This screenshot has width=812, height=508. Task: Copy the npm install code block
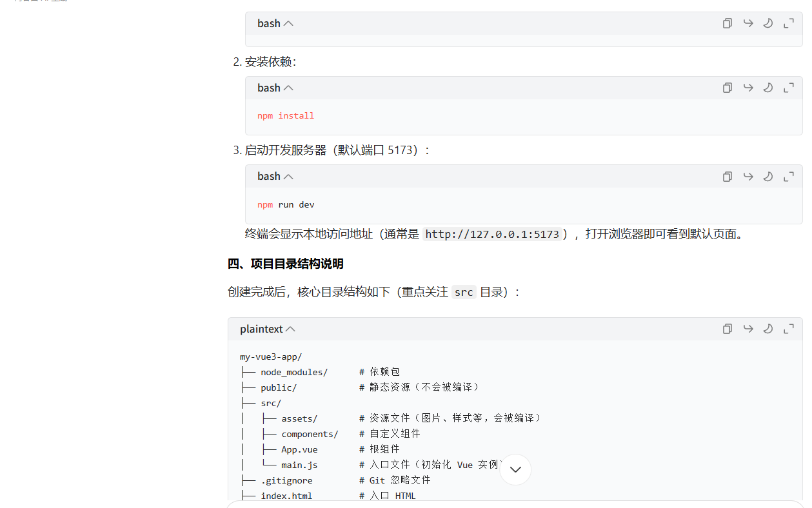pos(728,88)
